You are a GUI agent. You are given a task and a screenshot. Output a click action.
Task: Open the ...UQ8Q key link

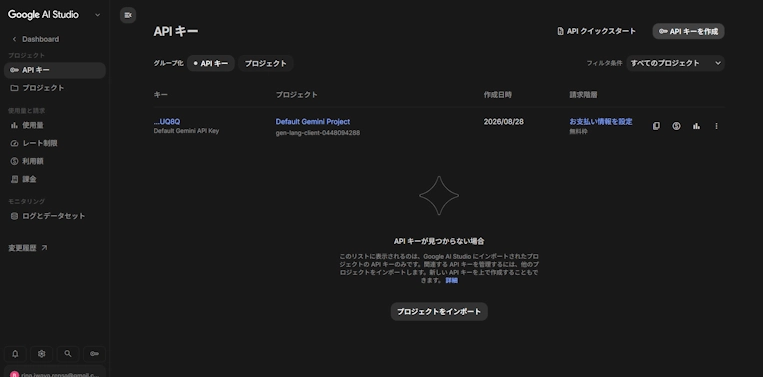pos(167,122)
